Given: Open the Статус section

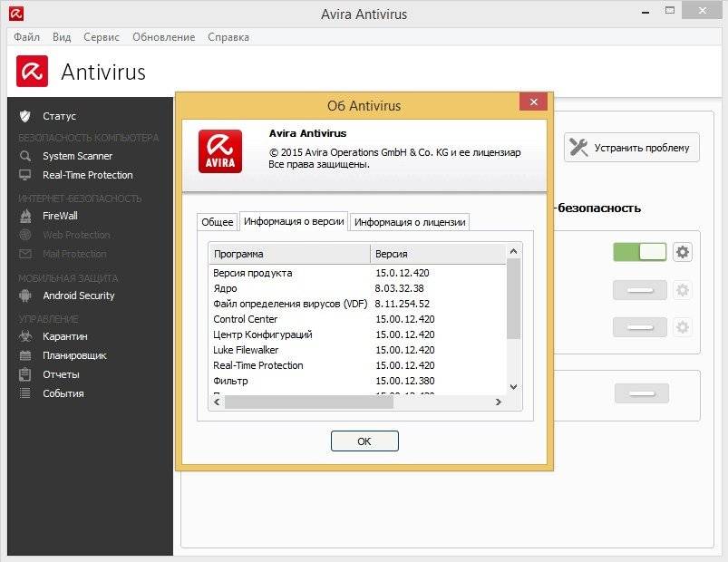Looking at the screenshot, I should click(x=60, y=116).
